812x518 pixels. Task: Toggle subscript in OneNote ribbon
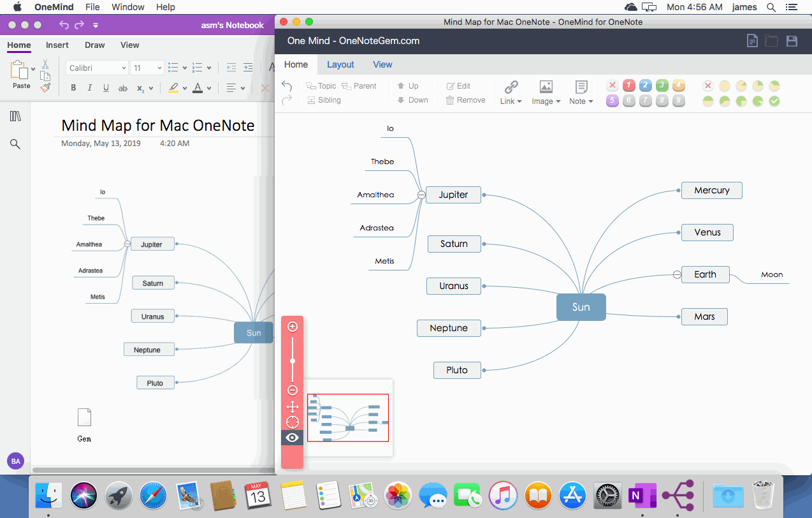141,88
